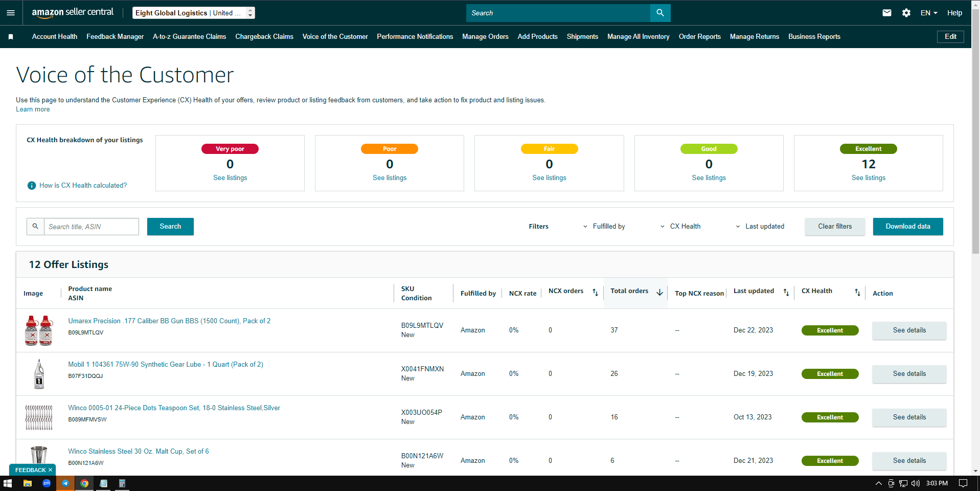
Task: Open Performance Notifications menu item
Action: [x=415, y=37]
